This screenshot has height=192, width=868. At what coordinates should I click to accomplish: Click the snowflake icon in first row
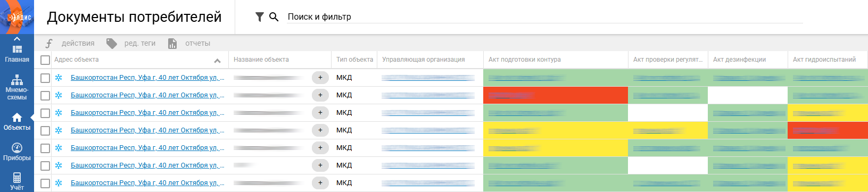click(59, 78)
